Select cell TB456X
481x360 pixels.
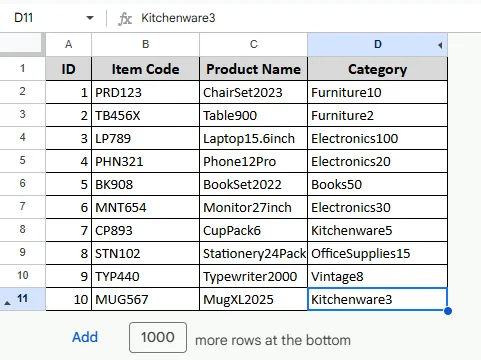[146, 115]
